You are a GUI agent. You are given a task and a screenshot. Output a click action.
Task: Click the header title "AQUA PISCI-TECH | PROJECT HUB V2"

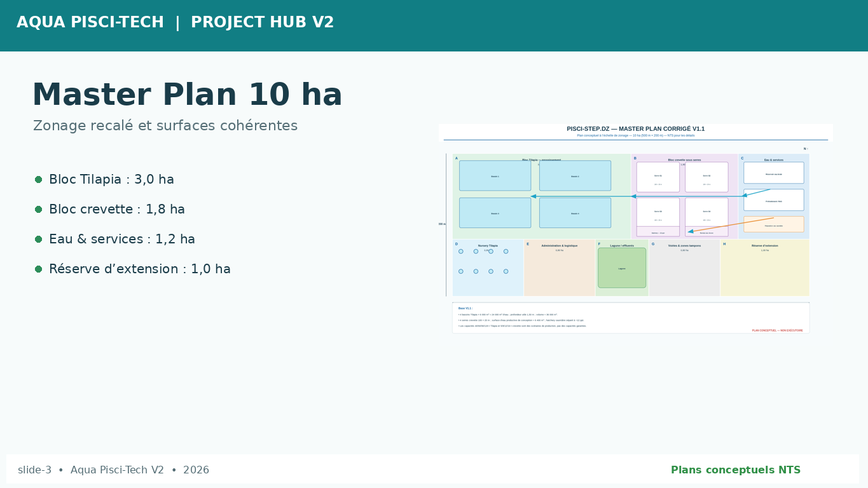pyautogui.click(x=176, y=23)
